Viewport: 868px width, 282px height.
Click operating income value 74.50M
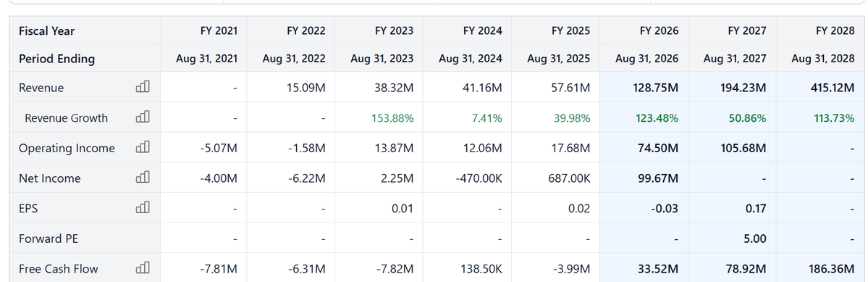point(658,149)
